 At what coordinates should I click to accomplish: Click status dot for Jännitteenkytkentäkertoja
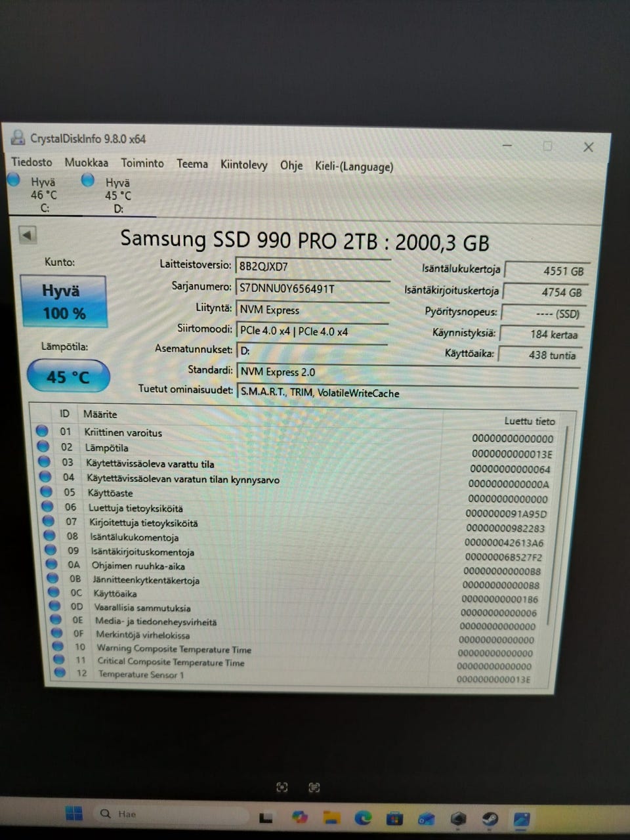click(54, 578)
